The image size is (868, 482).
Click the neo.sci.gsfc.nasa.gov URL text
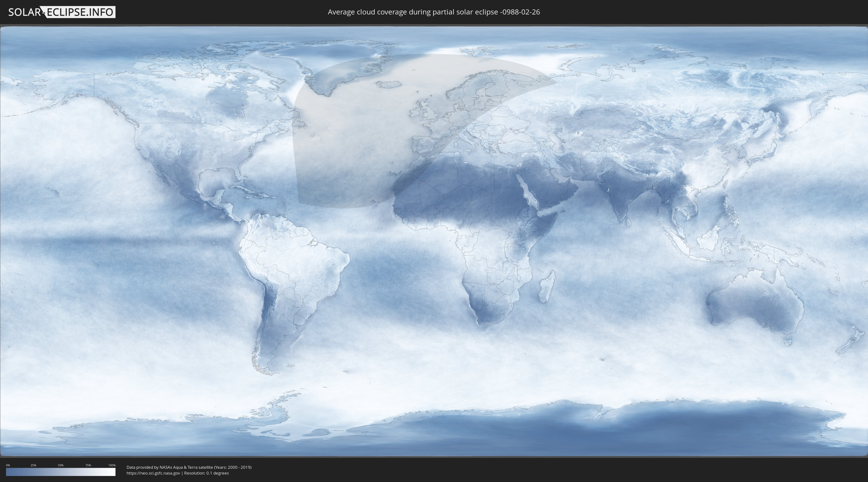(153, 473)
